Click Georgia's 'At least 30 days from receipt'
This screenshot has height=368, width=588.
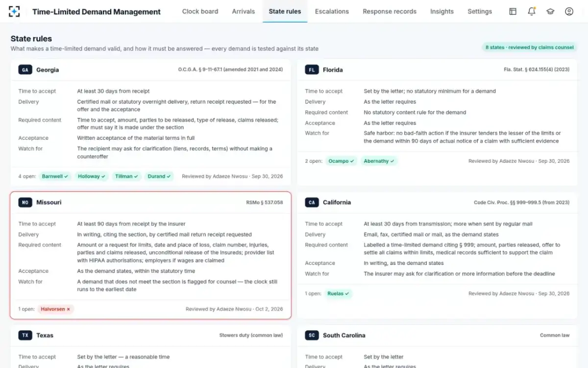113,91
